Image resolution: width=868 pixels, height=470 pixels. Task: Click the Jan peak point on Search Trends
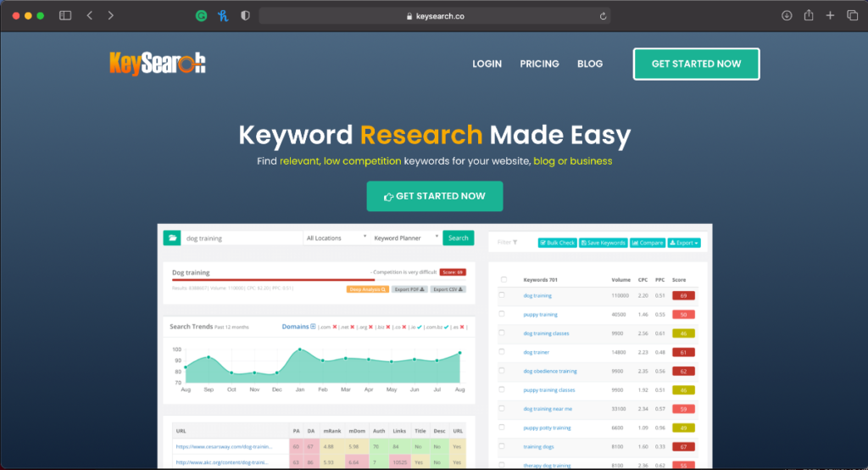(x=300, y=350)
